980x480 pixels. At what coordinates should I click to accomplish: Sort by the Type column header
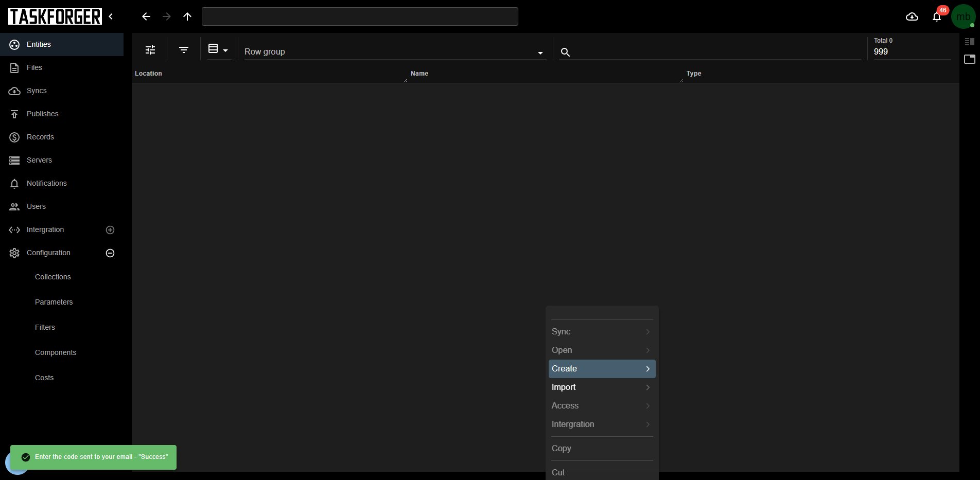click(x=694, y=74)
